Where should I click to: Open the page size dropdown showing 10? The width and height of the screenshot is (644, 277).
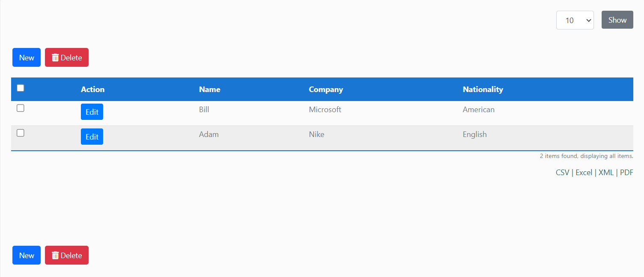[x=575, y=20]
